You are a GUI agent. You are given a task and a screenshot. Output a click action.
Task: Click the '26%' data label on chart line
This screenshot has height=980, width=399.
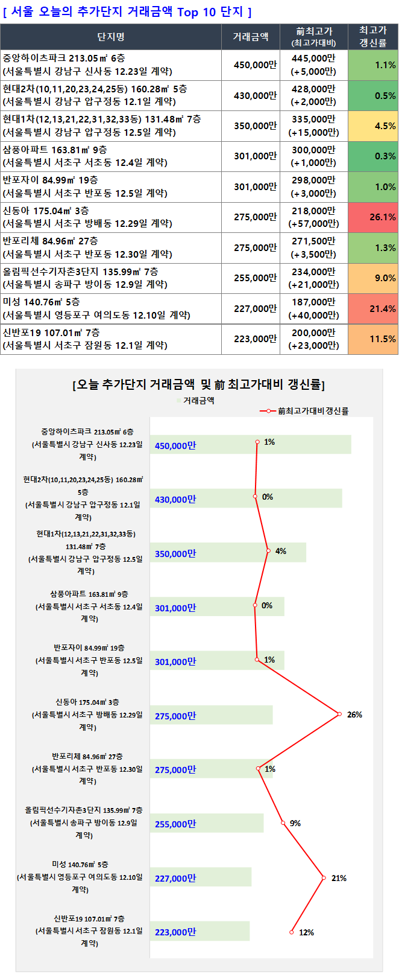click(354, 715)
